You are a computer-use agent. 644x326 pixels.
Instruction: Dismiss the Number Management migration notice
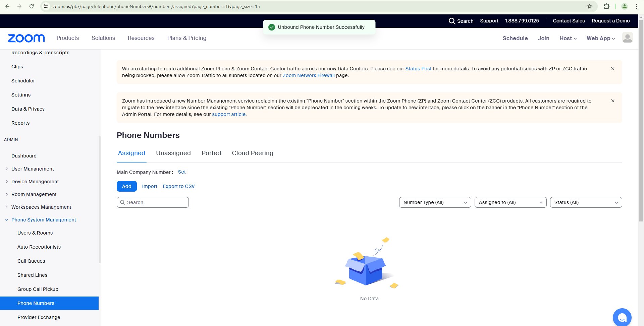click(613, 101)
